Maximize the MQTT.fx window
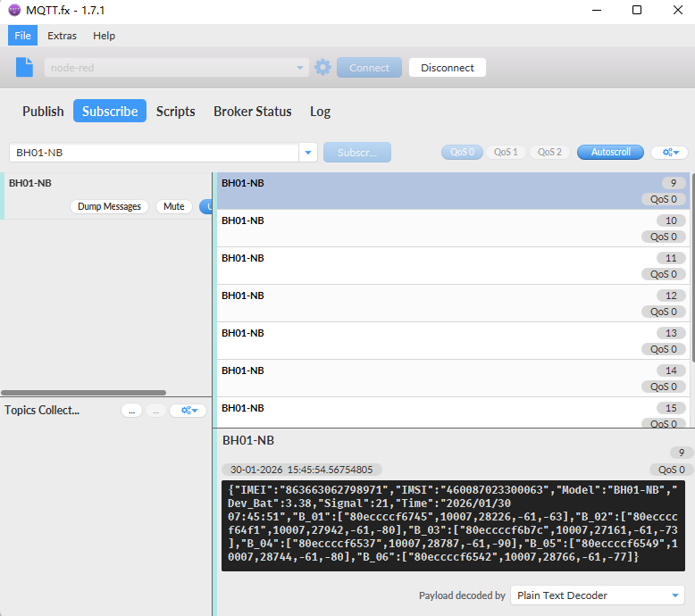Screen dimensions: 695x616 (637, 10)
